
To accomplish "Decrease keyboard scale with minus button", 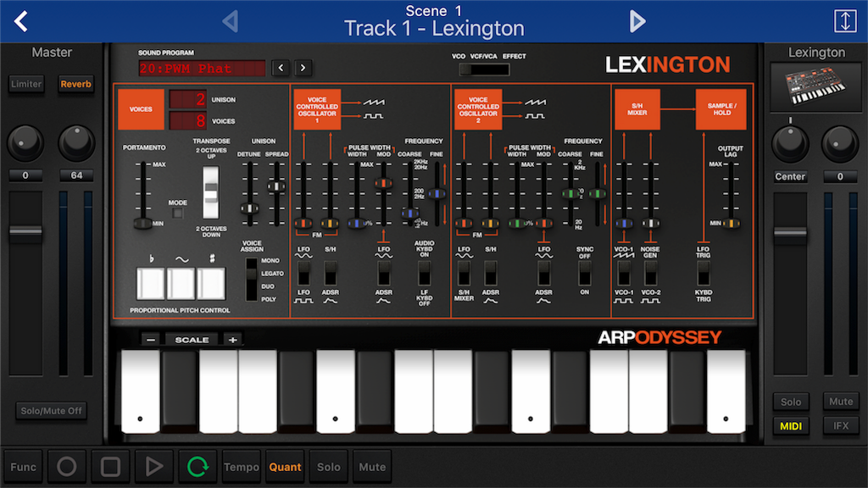I will pyautogui.click(x=151, y=340).
